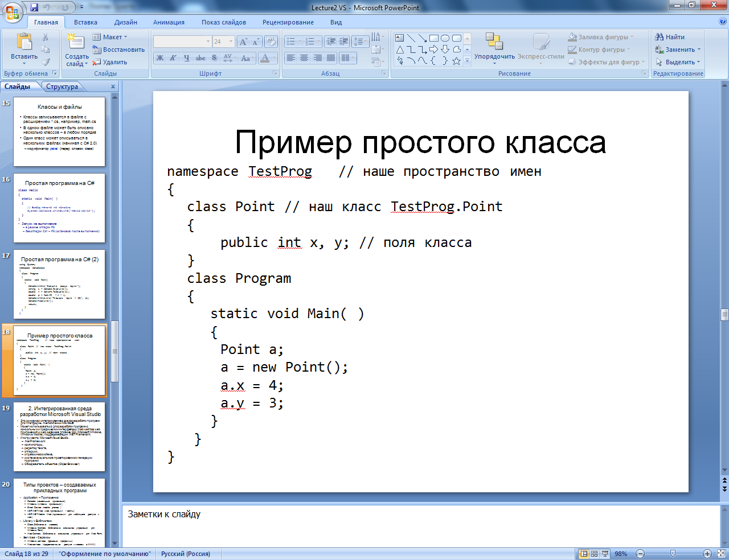Open the font color dropdown arrow
The image size is (729, 560).
click(274, 58)
